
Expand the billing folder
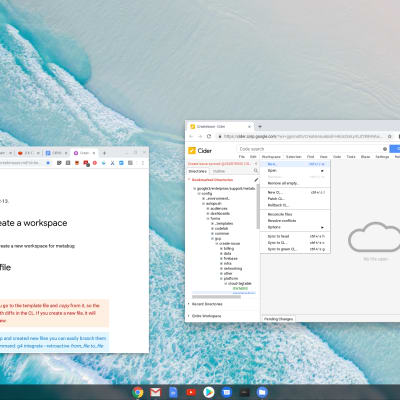pyautogui.click(x=221, y=248)
